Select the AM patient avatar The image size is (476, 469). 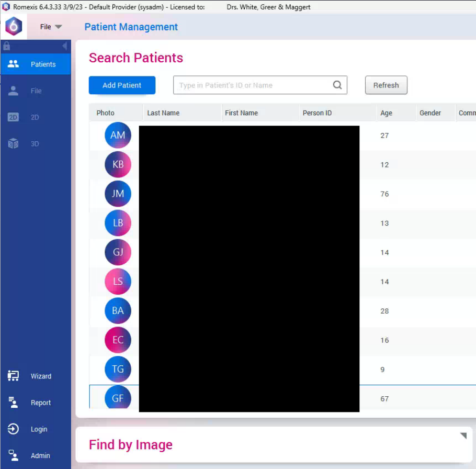pyautogui.click(x=118, y=136)
